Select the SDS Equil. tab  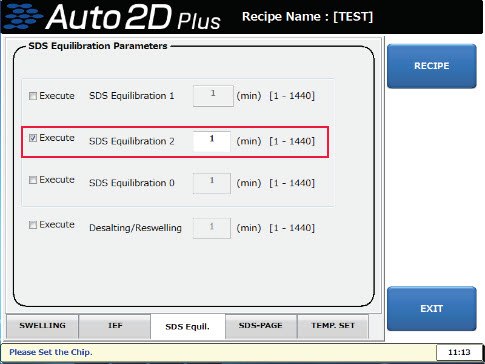(x=188, y=327)
